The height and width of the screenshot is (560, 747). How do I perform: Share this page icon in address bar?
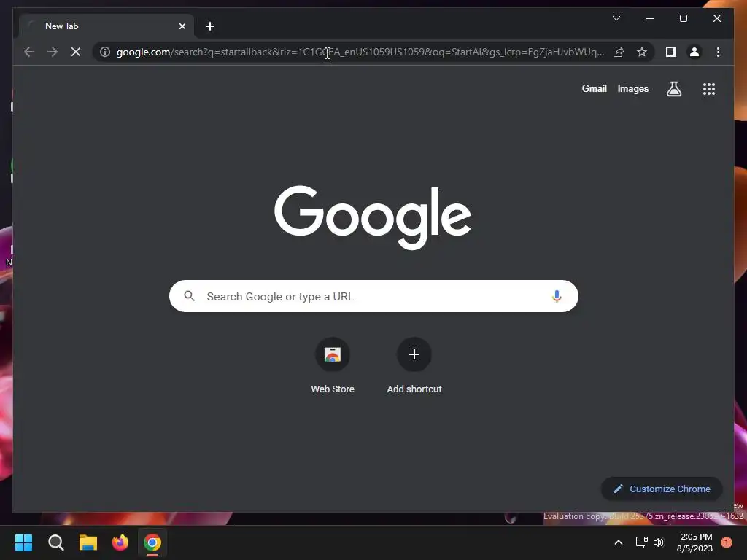point(619,52)
